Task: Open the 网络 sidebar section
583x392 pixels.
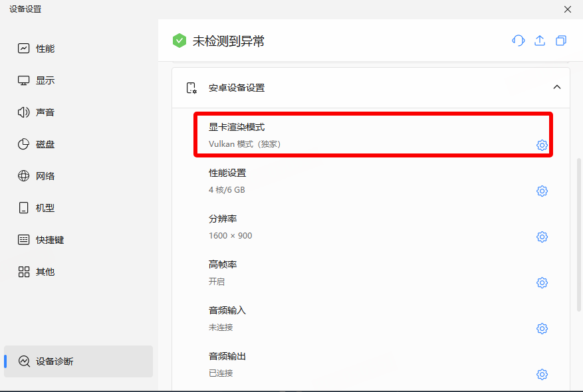Action: pos(45,176)
